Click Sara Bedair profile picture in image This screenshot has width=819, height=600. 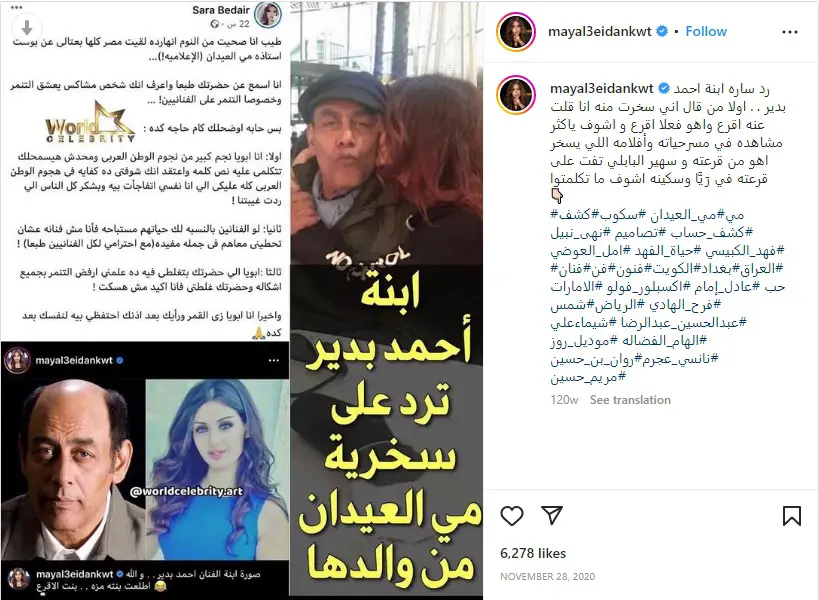268,15
